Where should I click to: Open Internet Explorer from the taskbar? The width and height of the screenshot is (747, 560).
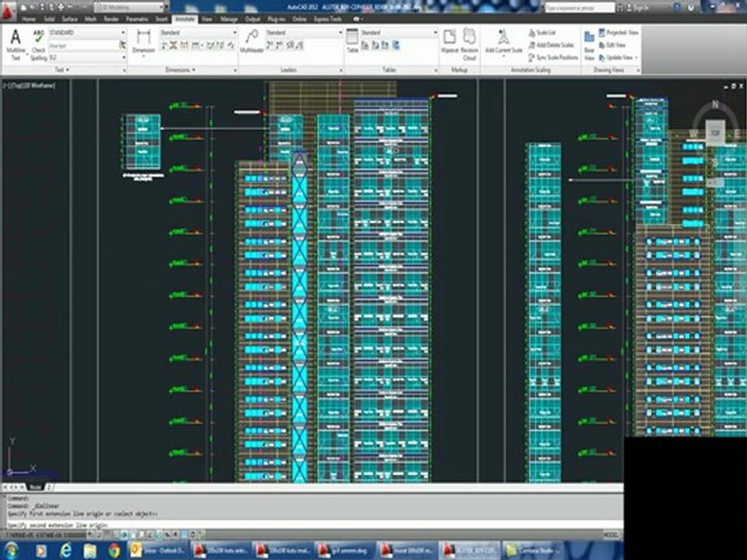point(65,551)
